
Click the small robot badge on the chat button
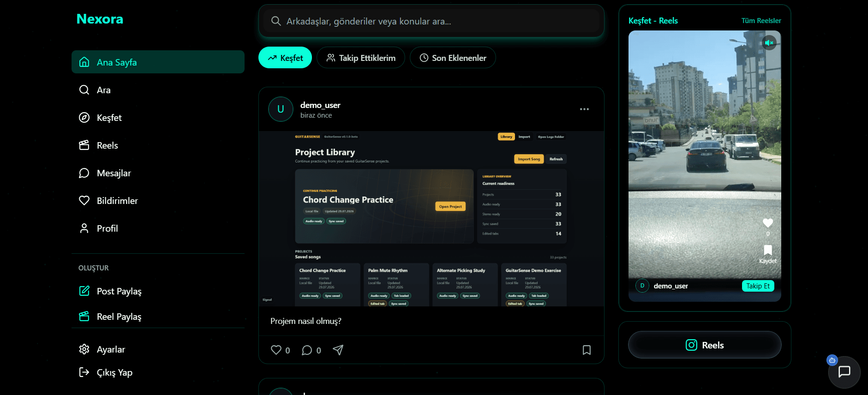click(832, 360)
